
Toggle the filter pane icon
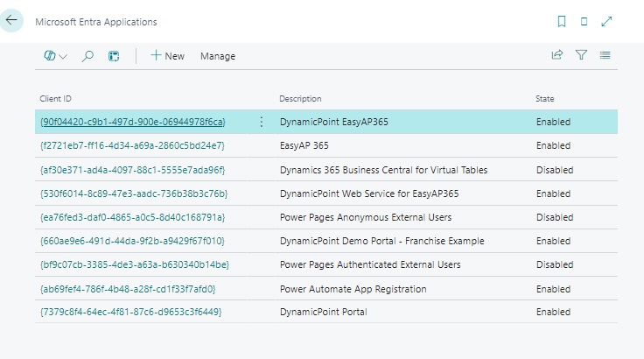[x=581, y=55]
